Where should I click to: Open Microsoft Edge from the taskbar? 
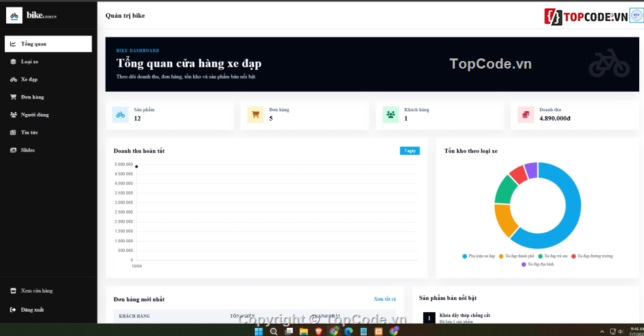click(x=348, y=331)
